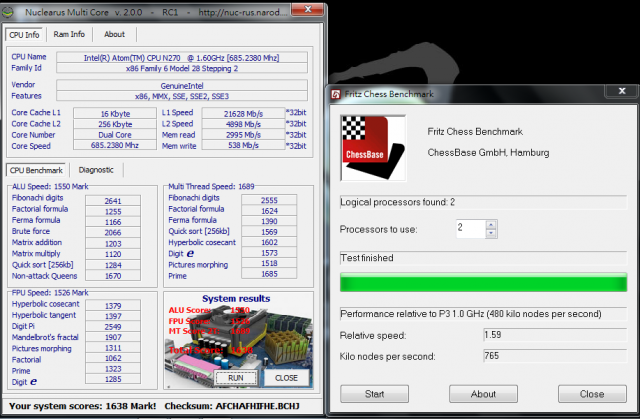Click the Mem write value 538 Mb/s
The image size is (640, 419).
pos(243,145)
